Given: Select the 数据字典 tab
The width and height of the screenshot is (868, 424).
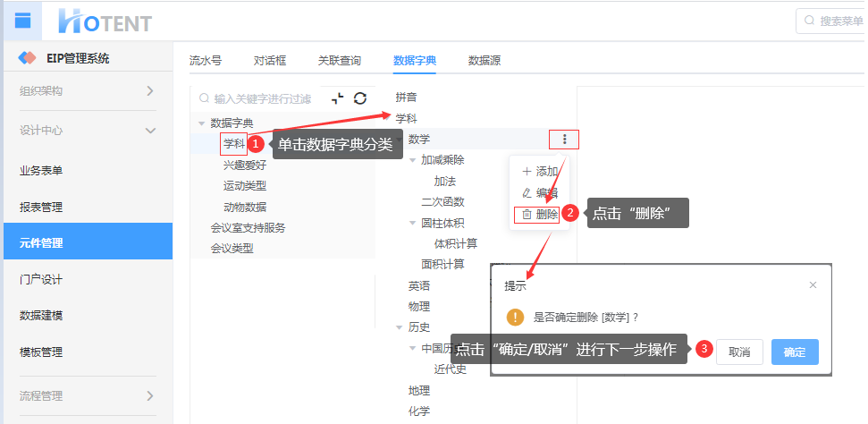Looking at the screenshot, I should [415, 61].
